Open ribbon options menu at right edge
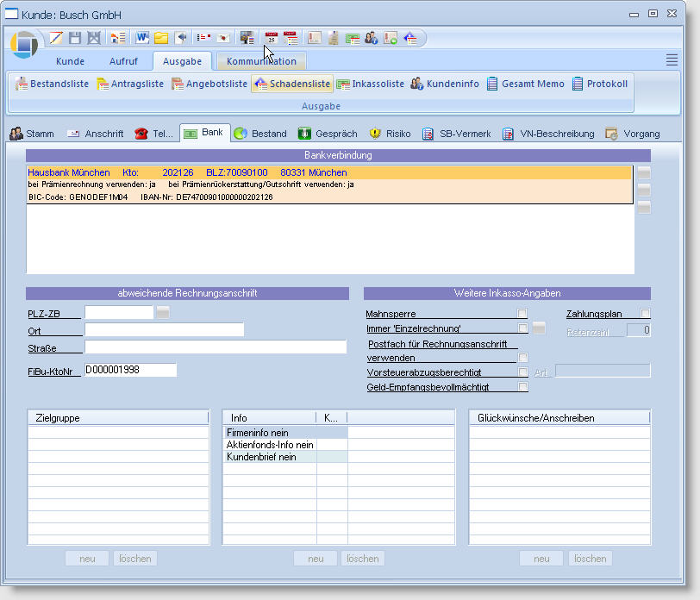Screen dimensions: 700x600 point(672,59)
